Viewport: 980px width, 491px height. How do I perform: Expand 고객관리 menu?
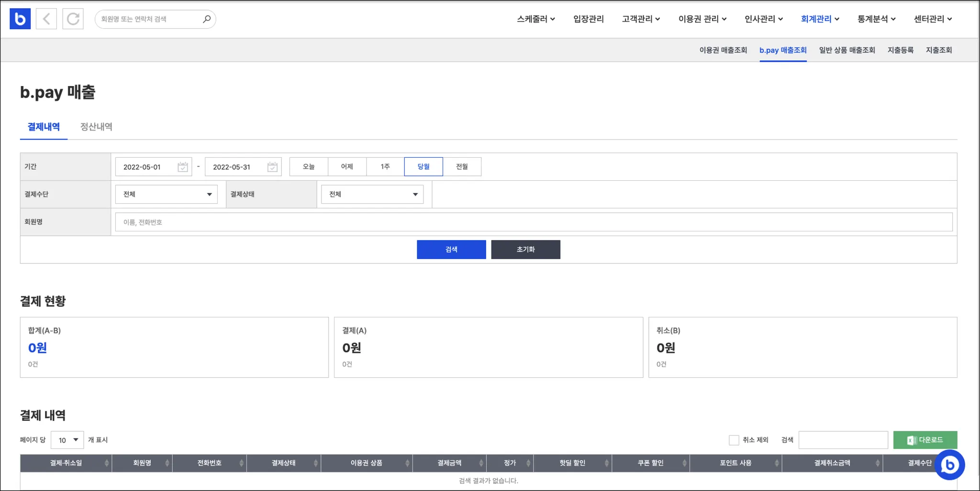(x=641, y=19)
